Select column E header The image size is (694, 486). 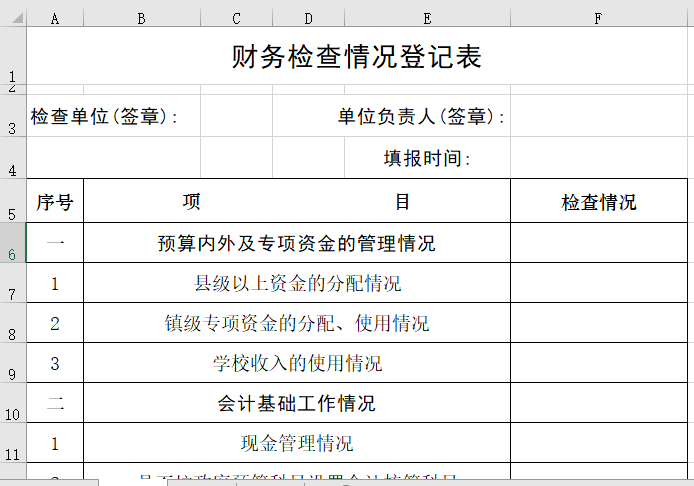point(427,18)
